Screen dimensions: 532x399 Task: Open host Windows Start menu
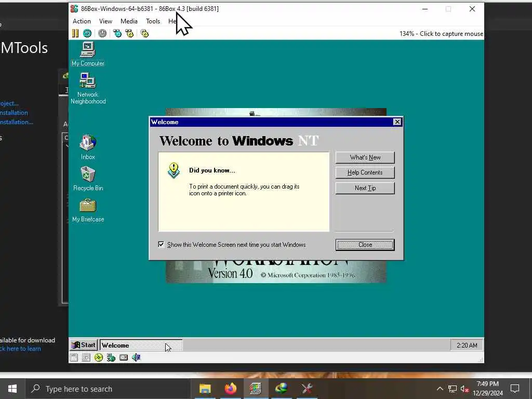point(12,389)
